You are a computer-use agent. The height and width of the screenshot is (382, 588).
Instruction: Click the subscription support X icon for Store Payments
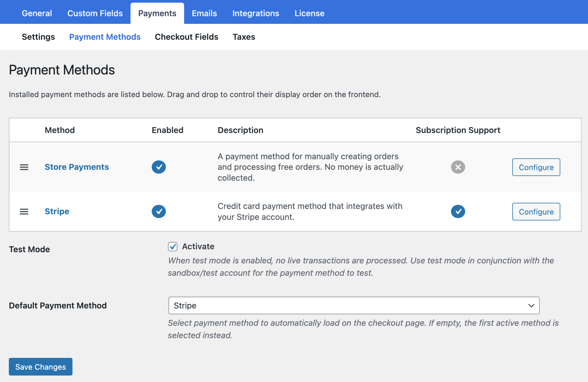[x=458, y=167]
